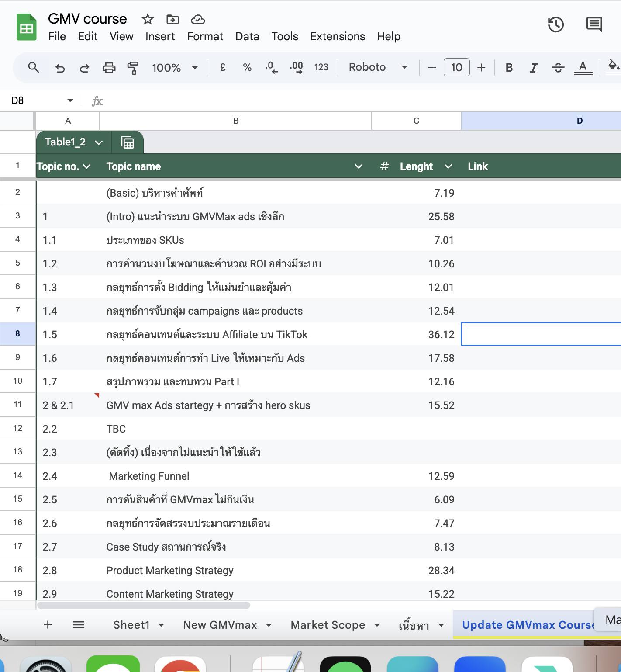Open version history clock icon
This screenshot has width=621, height=672.
[x=555, y=24]
